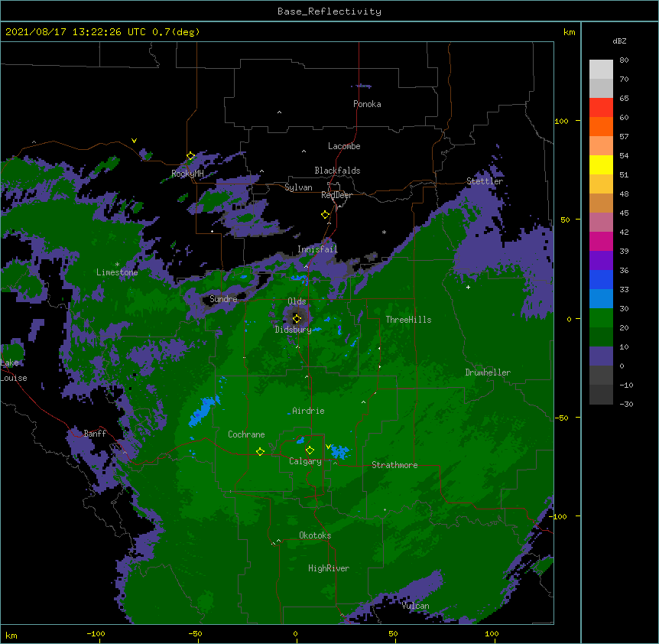Select the Innisfail city label
This screenshot has width=659, height=644.
(317, 249)
